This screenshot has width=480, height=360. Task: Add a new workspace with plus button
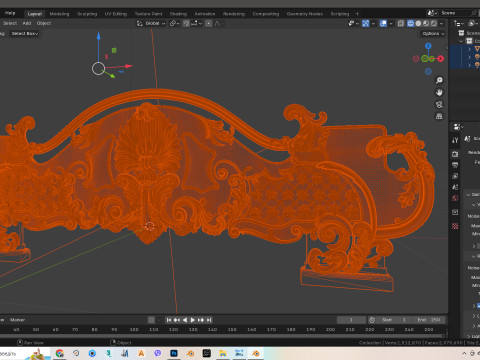point(357,14)
